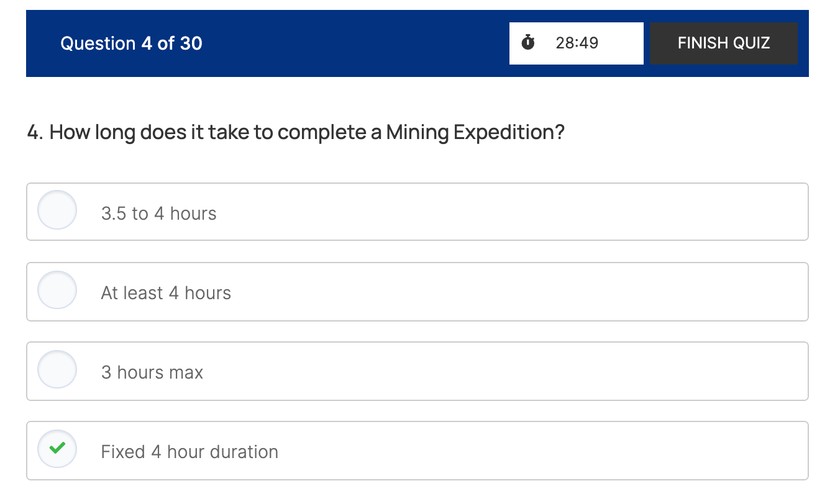Click the green checkmark icon

[57, 448]
